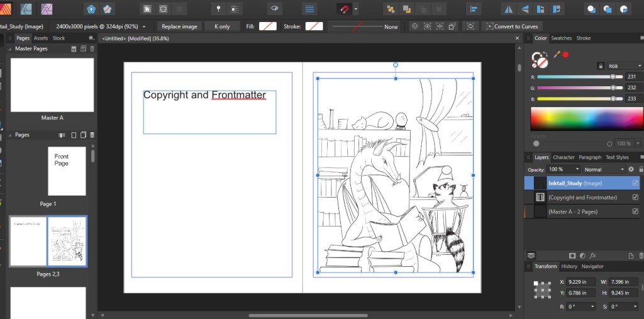Collapse the Master Pages section

(11, 48)
